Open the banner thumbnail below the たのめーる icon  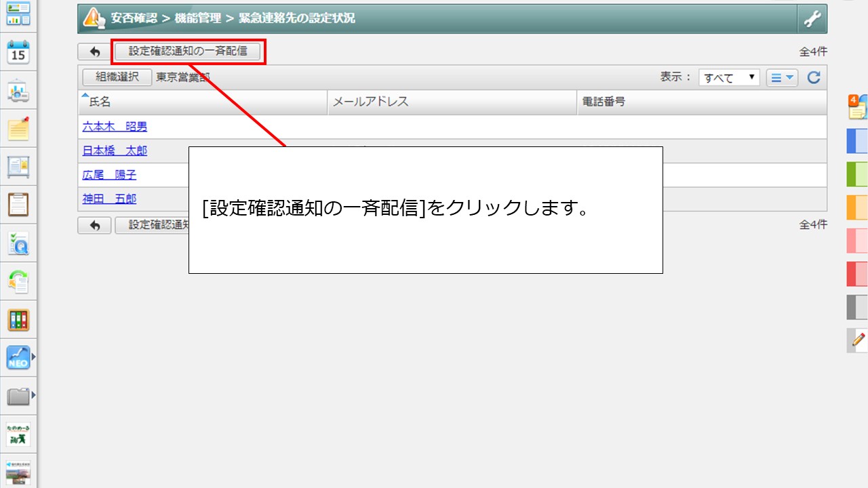click(18, 472)
